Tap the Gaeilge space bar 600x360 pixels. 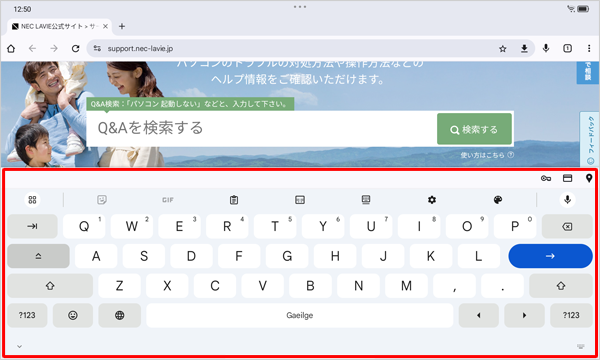pyautogui.click(x=300, y=315)
